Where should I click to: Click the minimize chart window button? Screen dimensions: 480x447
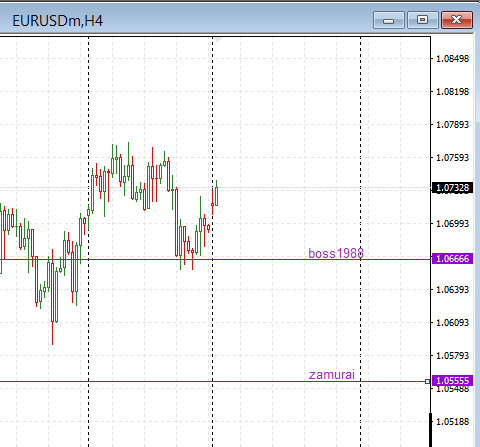pos(389,20)
